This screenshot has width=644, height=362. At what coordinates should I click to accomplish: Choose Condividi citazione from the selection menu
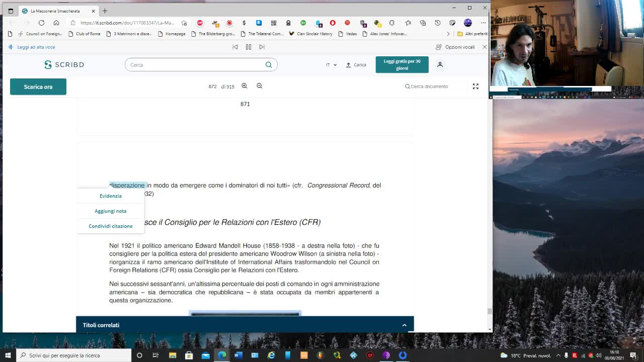tap(111, 226)
